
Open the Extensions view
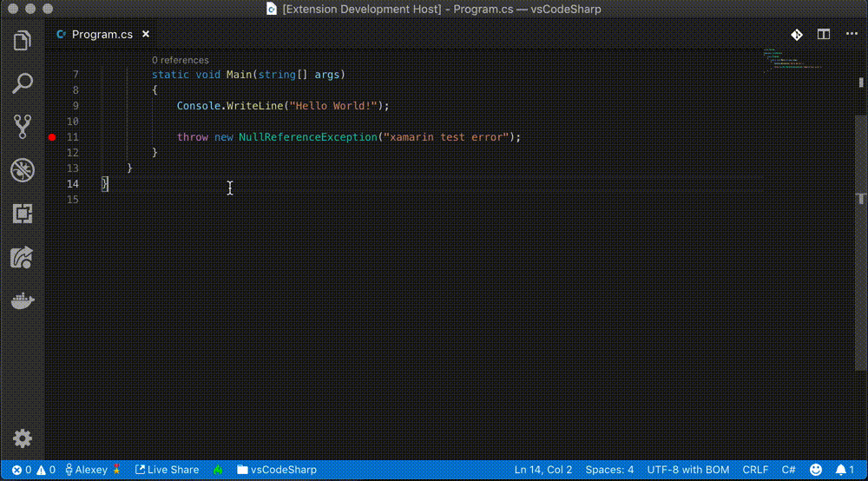click(23, 214)
